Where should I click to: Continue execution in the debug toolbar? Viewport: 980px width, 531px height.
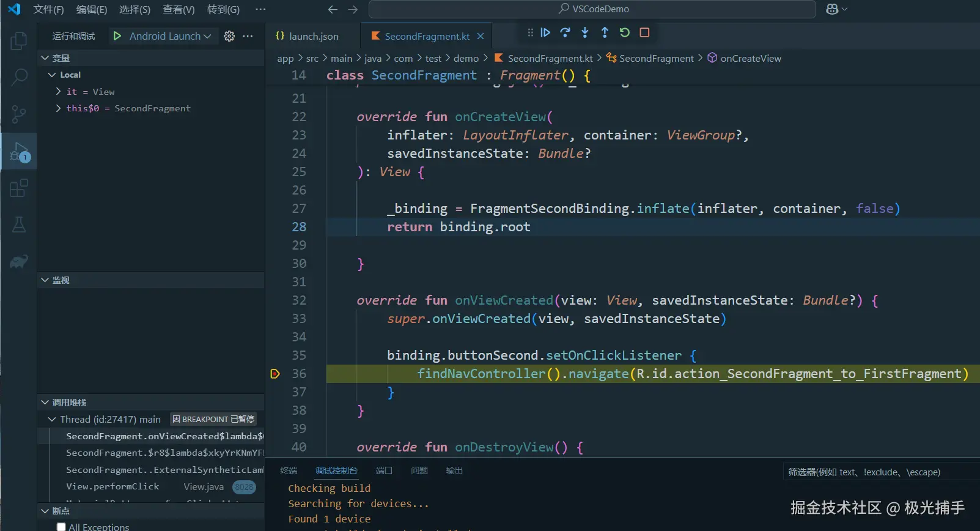click(x=545, y=32)
